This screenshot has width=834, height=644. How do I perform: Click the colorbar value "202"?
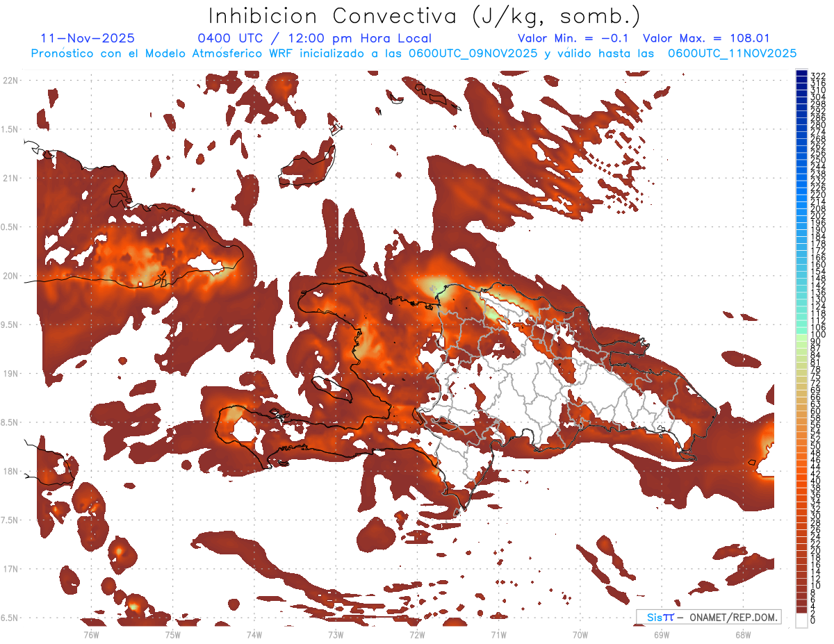[x=817, y=215]
